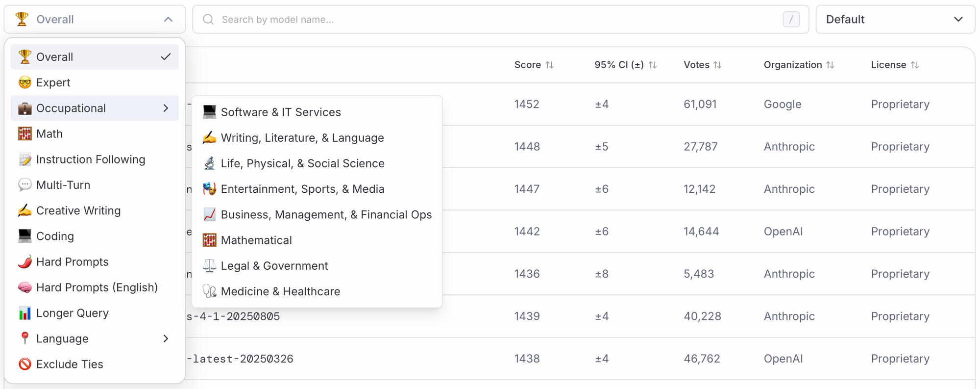
Task: Select Software & IT Services from submenu
Action: (x=280, y=112)
